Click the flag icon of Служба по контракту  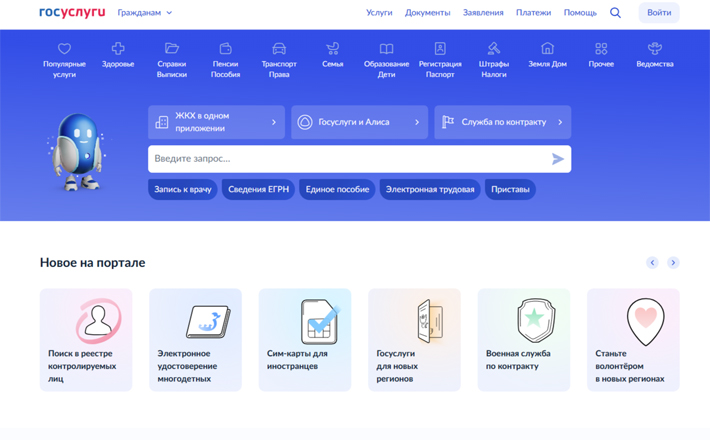[x=448, y=122]
